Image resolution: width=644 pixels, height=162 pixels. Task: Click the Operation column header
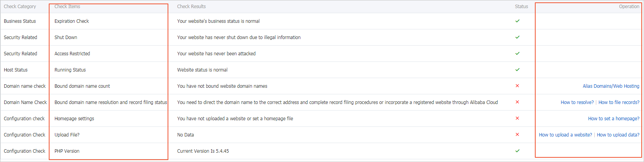click(629, 7)
